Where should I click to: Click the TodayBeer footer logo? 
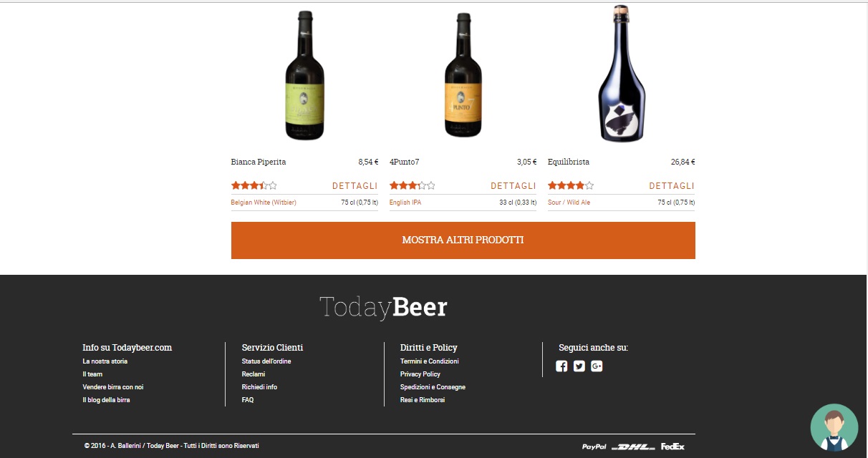click(383, 307)
